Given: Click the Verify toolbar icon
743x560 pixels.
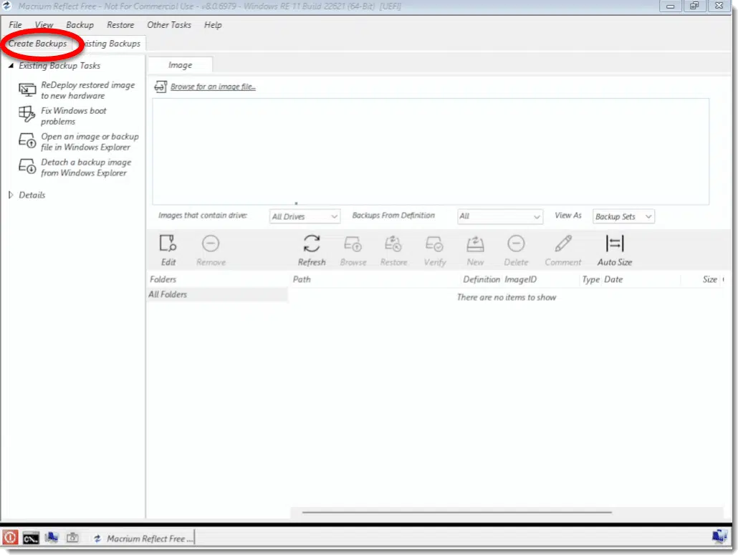Looking at the screenshot, I should [434, 244].
